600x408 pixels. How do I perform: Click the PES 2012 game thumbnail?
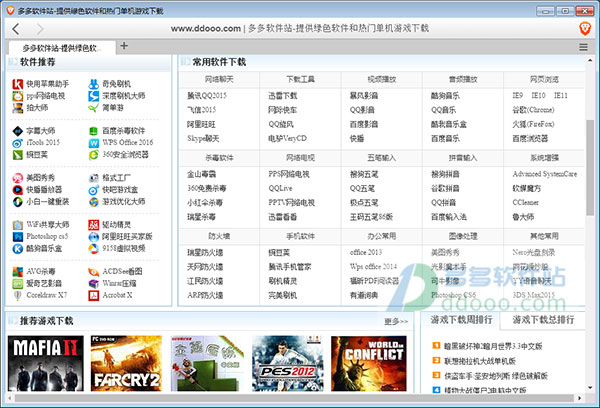pos(288,364)
